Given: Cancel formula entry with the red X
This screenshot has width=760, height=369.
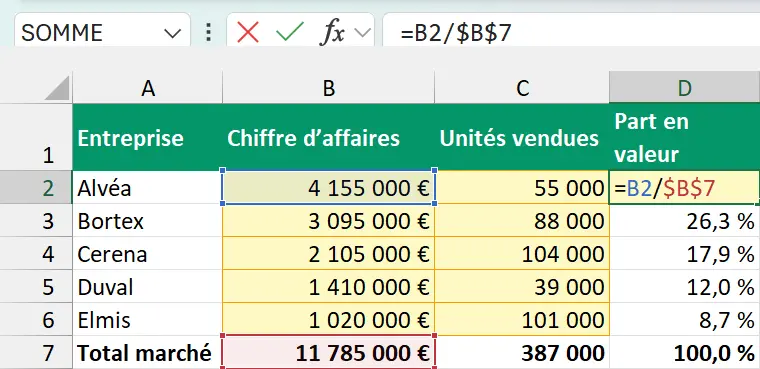Looking at the screenshot, I should tap(248, 33).
